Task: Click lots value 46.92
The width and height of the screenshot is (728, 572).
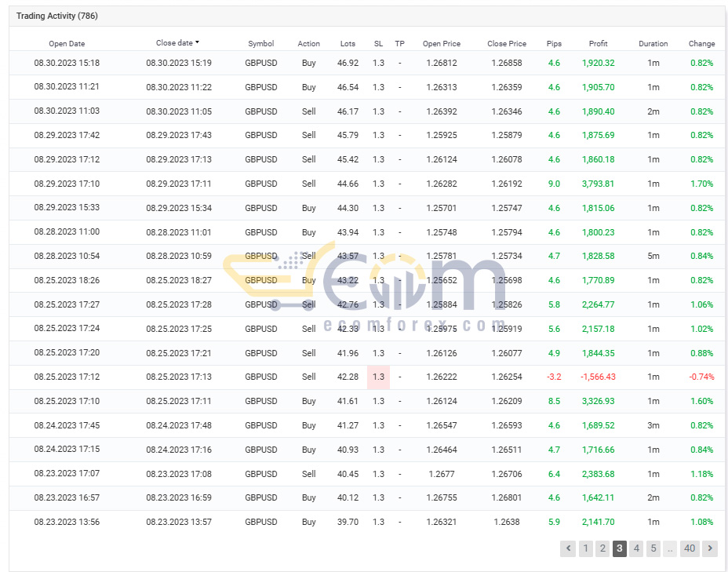Action: click(x=348, y=63)
